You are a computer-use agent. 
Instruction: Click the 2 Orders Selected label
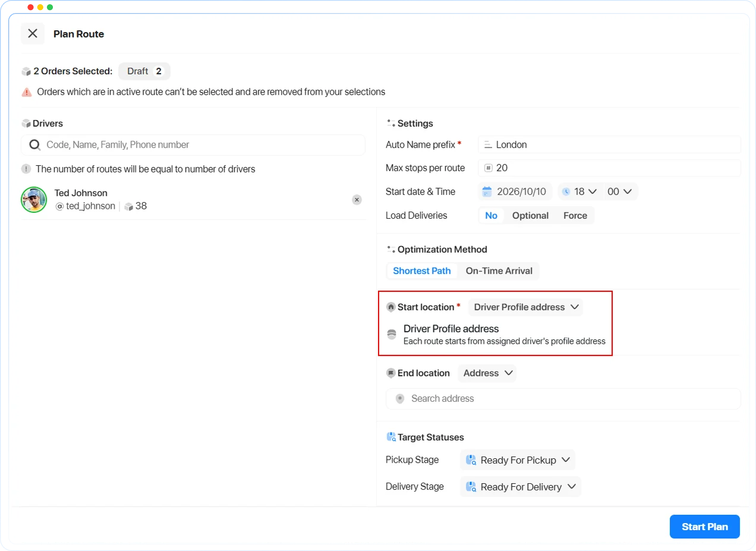[x=73, y=71]
